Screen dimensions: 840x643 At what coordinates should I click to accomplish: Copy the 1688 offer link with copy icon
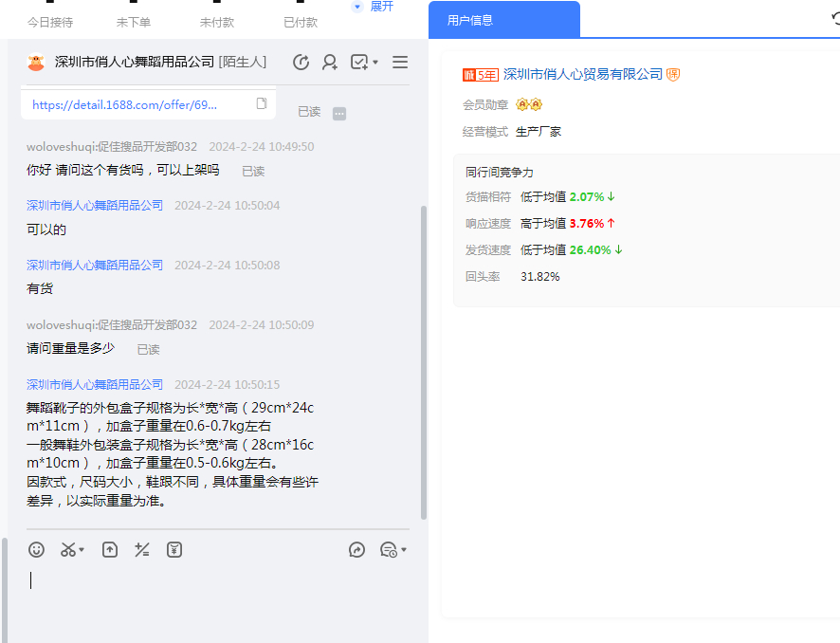(x=262, y=104)
